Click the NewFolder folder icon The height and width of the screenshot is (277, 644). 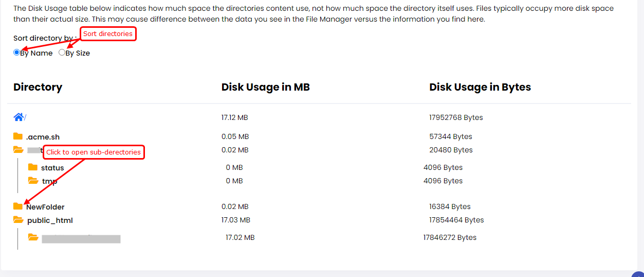pyautogui.click(x=19, y=206)
